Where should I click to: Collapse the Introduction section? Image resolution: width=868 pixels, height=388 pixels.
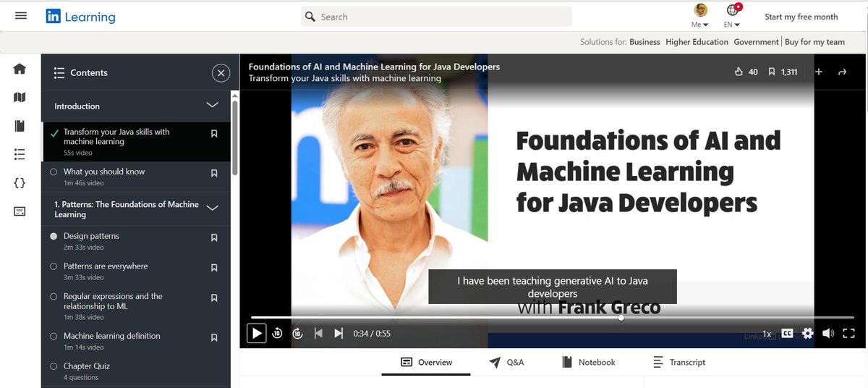[212, 105]
